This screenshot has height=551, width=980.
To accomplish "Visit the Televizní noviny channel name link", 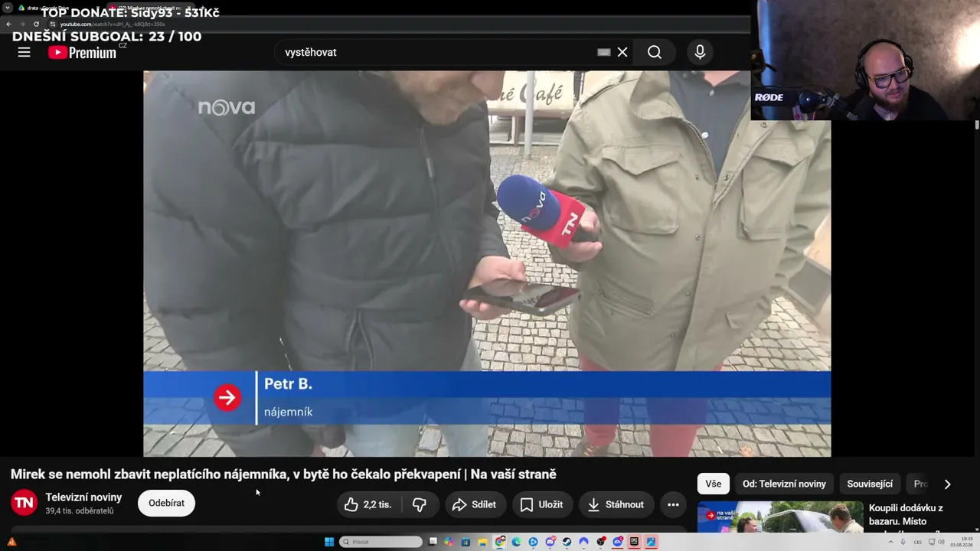I will (83, 497).
